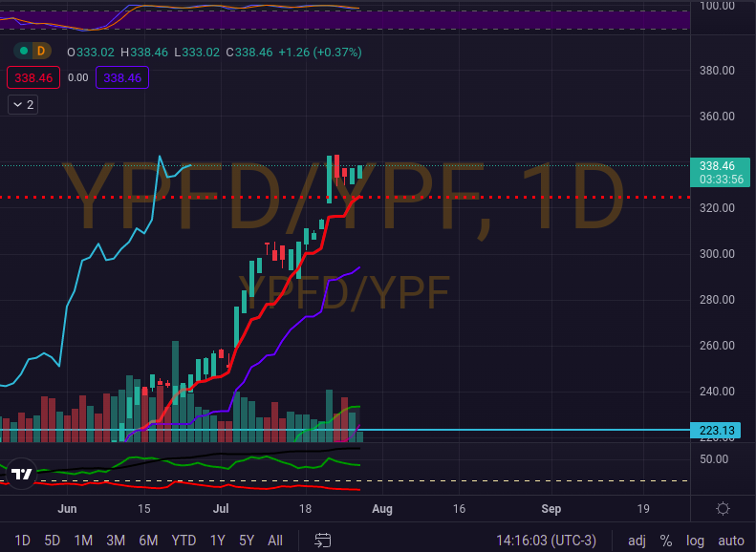
Task: Toggle auto scale mode
Action: pos(731,541)
